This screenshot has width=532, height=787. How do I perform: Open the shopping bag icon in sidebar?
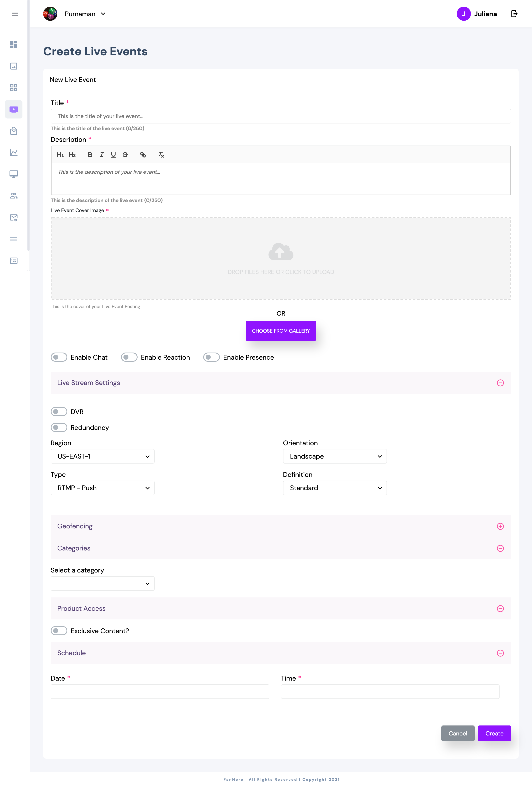click(x=14, y=131)
